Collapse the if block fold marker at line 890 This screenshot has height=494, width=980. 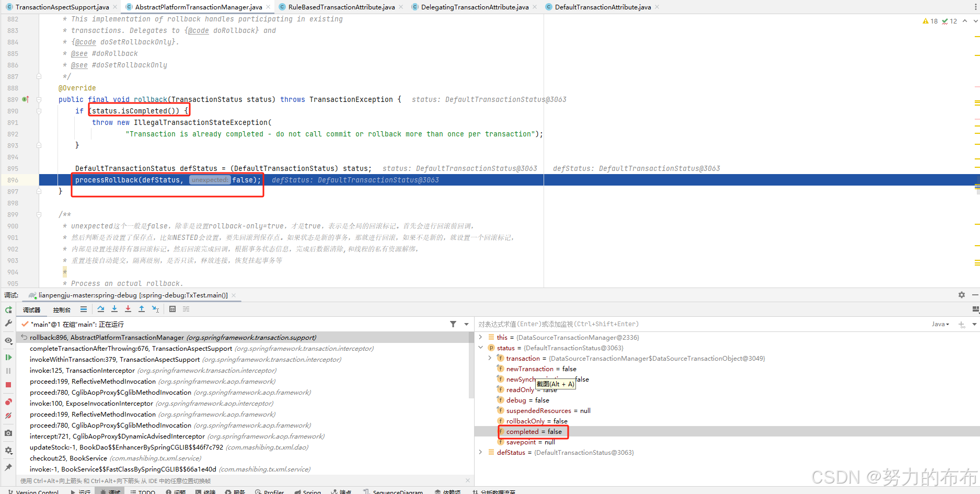pos(39,111)
